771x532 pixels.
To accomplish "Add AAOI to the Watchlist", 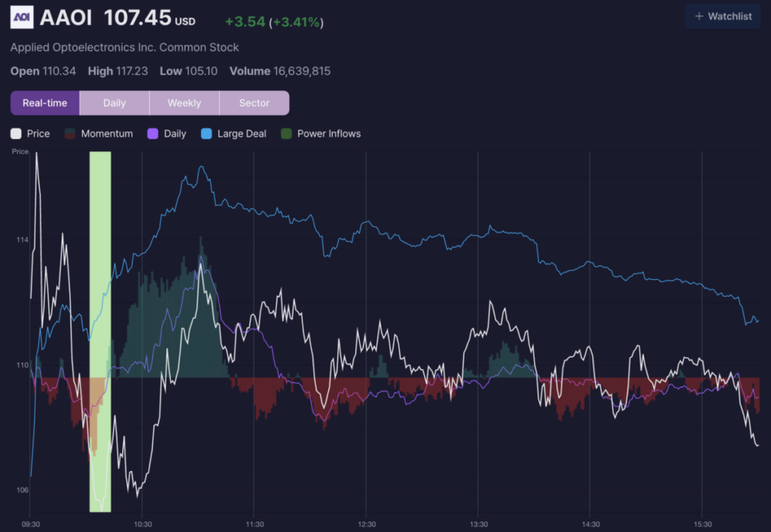I will pos(722,17).
